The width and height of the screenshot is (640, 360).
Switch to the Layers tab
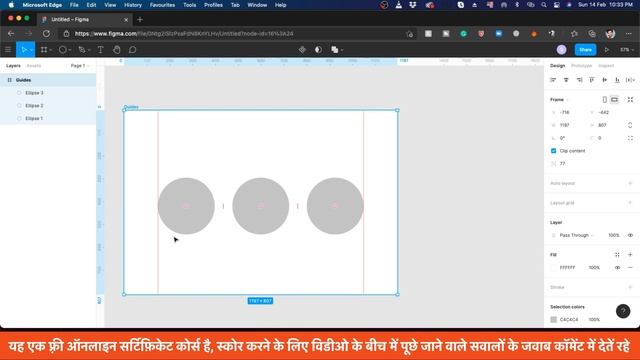[x=13, y=66]
